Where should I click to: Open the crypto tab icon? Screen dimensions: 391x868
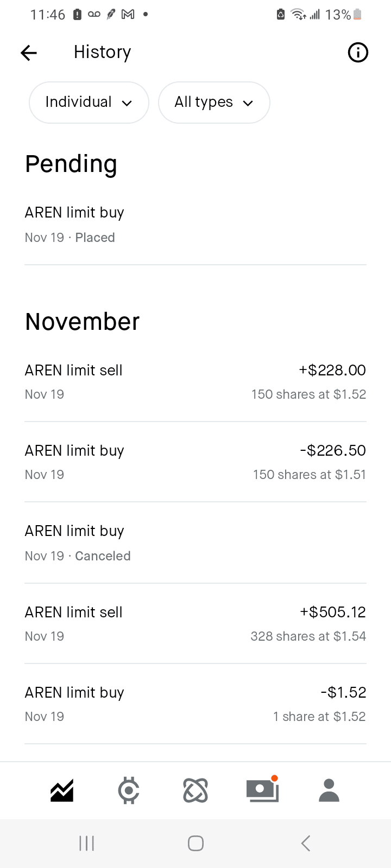coord(129,790)
